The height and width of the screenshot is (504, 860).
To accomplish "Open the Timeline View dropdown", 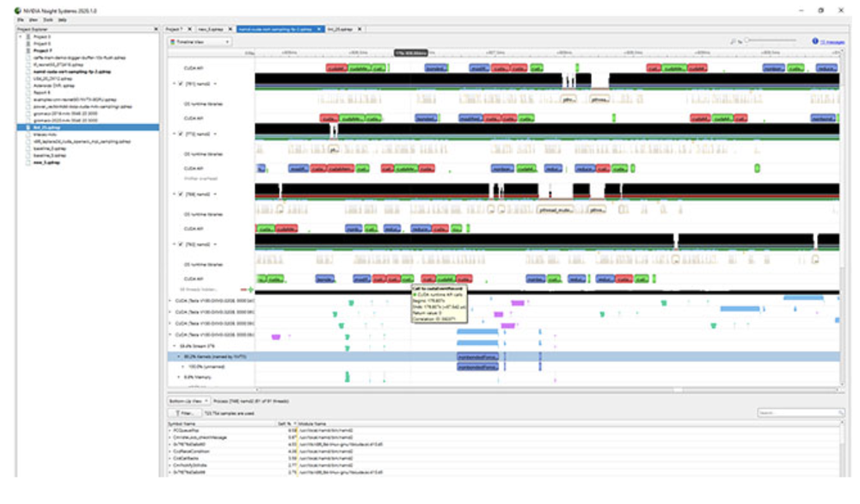I will [200, 41].
